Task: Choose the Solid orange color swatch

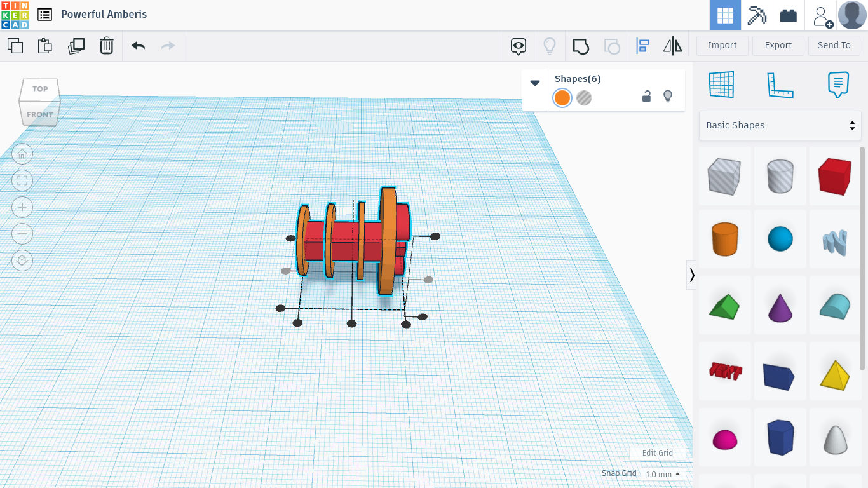Action: coord(562,98)
